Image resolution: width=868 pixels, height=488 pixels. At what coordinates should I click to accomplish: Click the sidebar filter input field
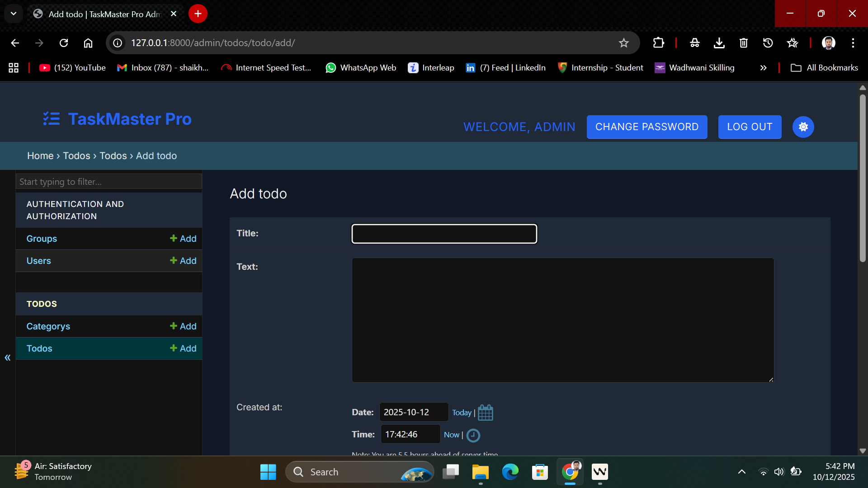tap(109, 182)
